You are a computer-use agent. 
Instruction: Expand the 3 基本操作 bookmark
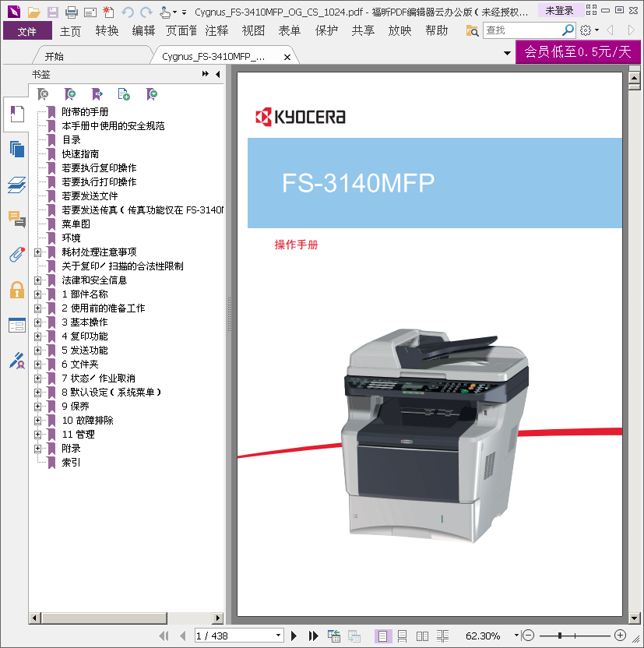point(37,322)
